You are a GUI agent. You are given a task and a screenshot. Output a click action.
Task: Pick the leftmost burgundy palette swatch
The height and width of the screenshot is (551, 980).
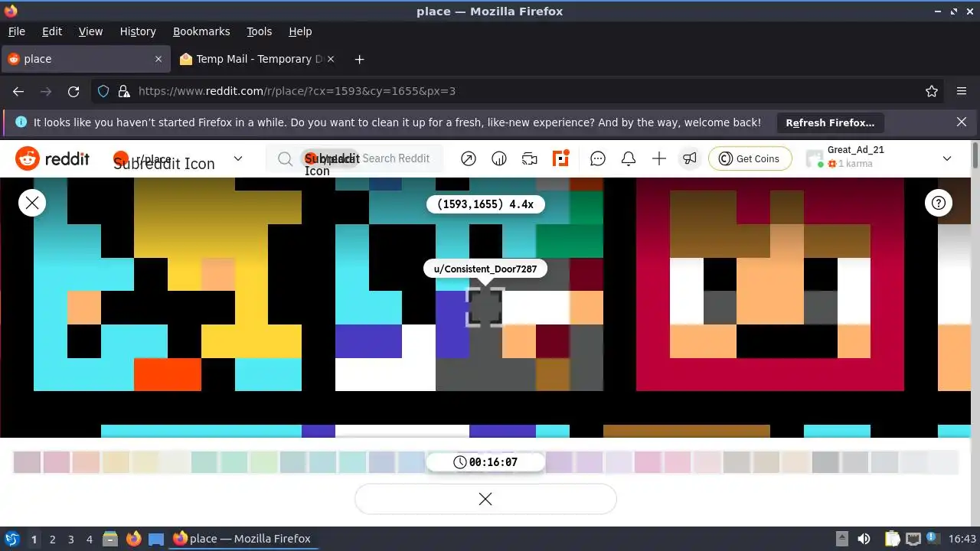click(x=27, y=462)
